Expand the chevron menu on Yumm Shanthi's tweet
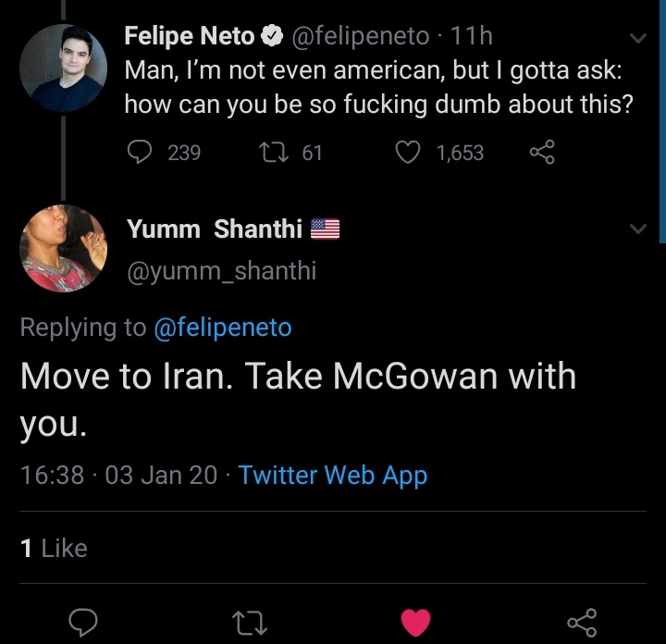The image size is (666, 644). 638,228
